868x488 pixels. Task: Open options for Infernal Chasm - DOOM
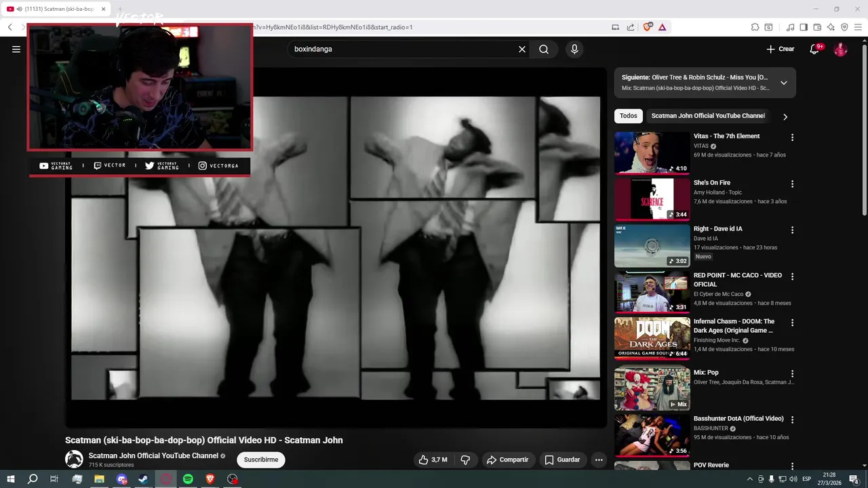pos(792,323)
